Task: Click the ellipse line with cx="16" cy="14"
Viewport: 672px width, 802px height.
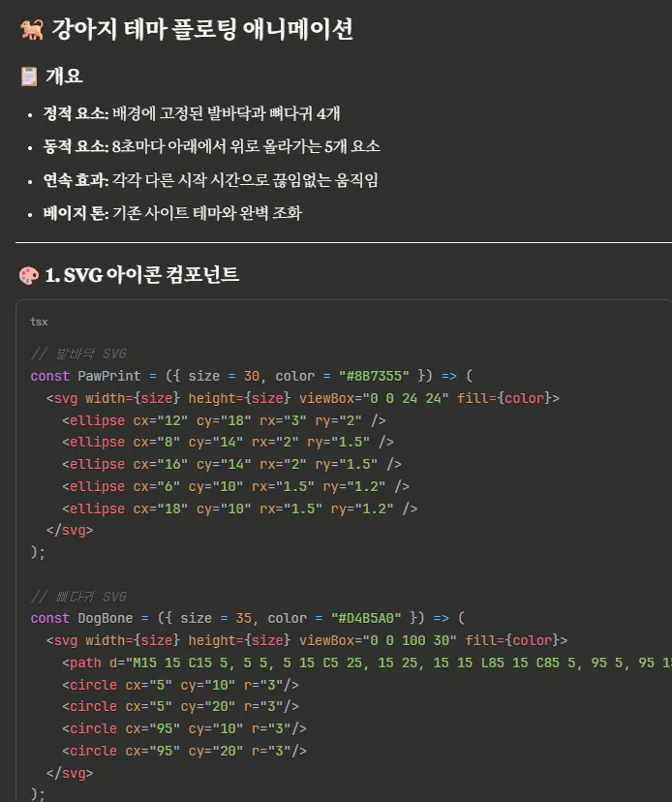Action: (x=231, y=464)
